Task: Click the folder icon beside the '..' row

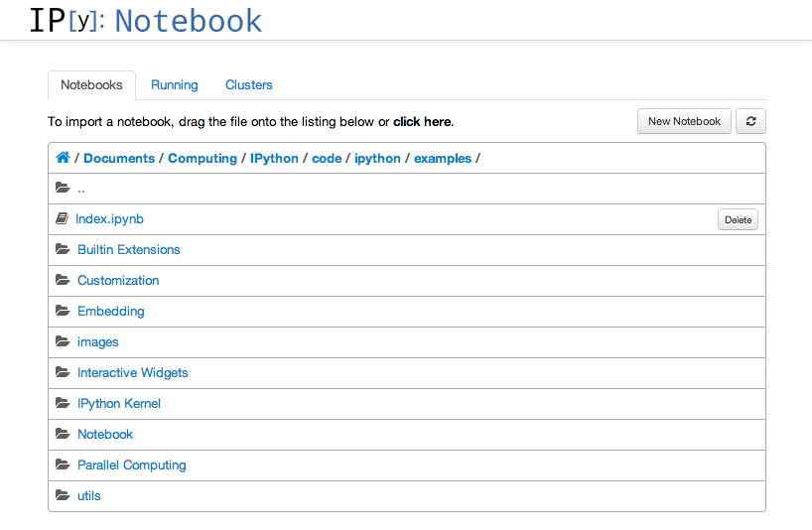Action: coord(63,188)
